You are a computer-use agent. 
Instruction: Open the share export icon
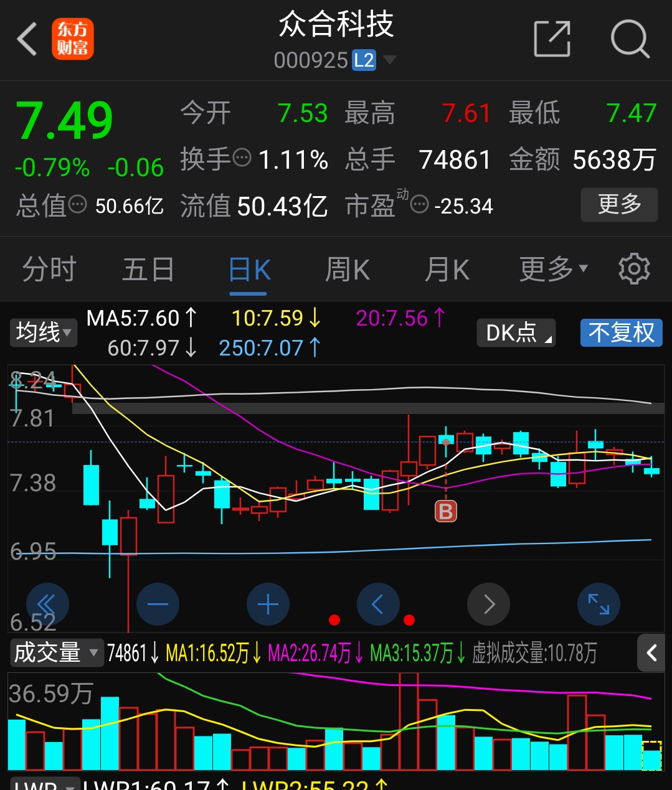(x=552, y=39)
